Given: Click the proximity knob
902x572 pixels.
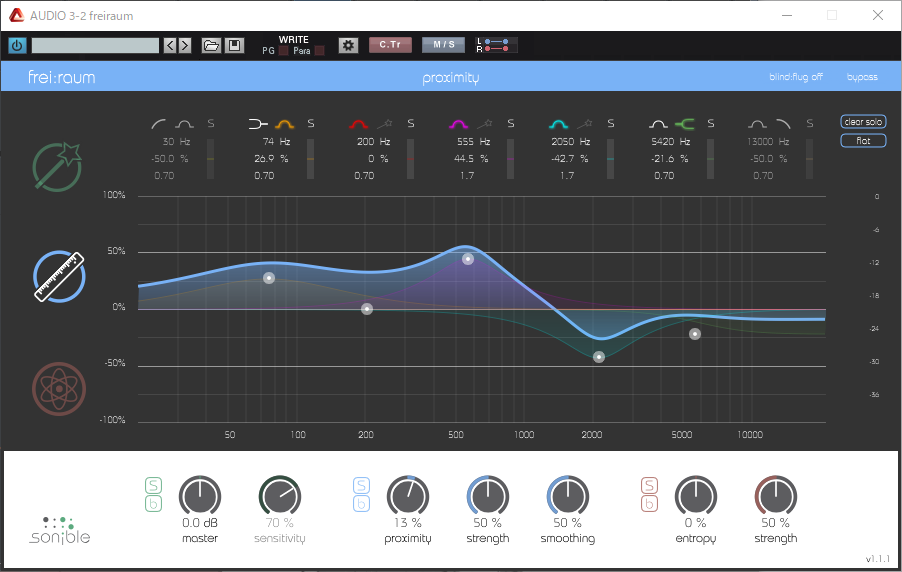Looking at the screenshot, I should pyautogui.click(x=407, y=496).
